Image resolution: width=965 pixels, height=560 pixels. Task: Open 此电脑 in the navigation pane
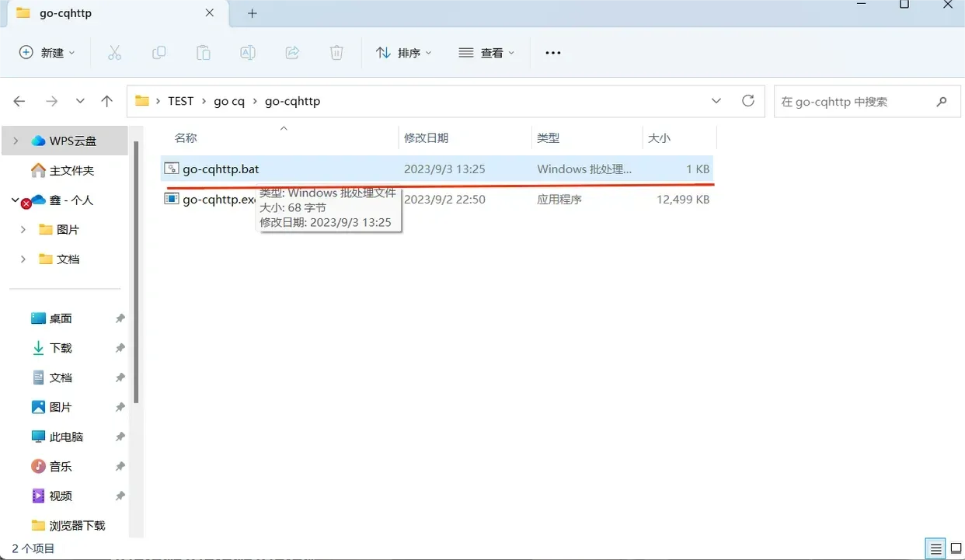click(x=66, y=437)
